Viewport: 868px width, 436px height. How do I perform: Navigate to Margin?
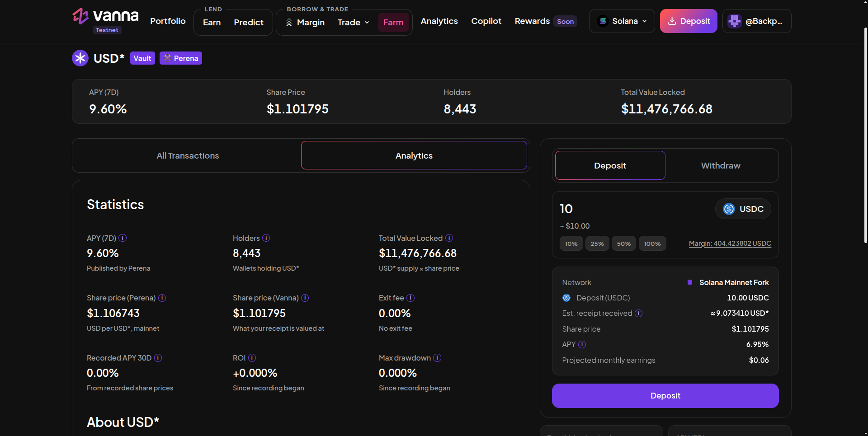(305, 22)
